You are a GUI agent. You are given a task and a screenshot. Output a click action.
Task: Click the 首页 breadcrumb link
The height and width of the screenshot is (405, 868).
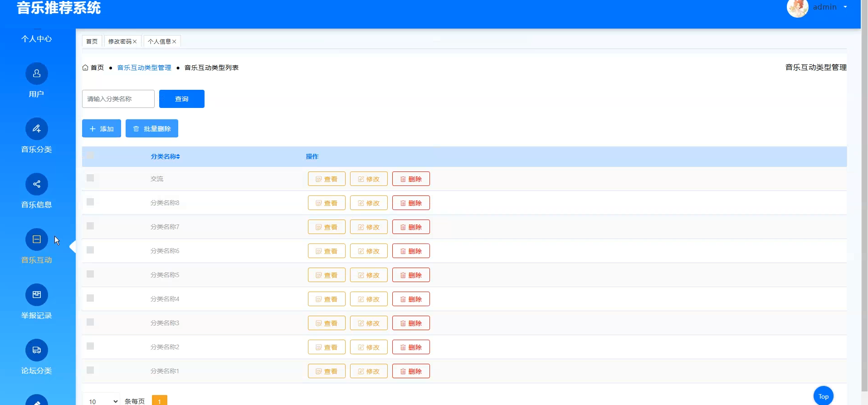97,68
